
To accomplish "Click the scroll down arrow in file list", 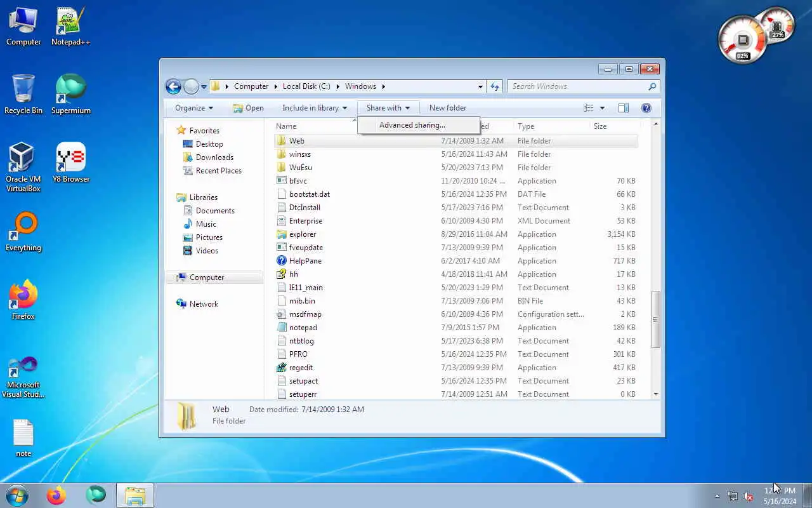I will [x=656, y=394].
